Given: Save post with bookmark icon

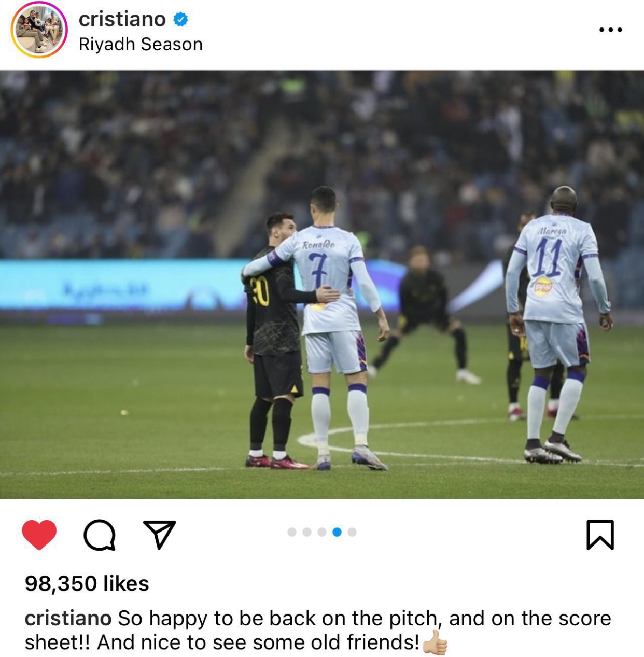Looking at the screenshot, I should 600,535.
